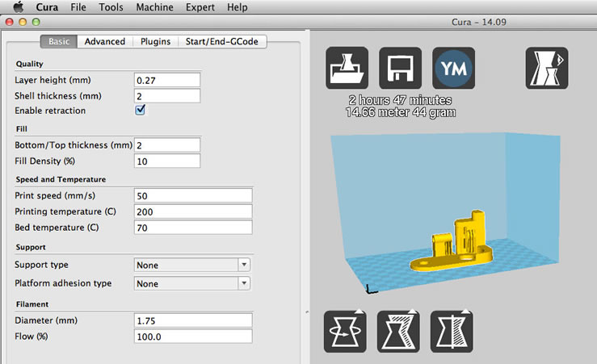Click the 'Fill' section heading
This screenshot has width=597, height=364.
click(21, 129)
